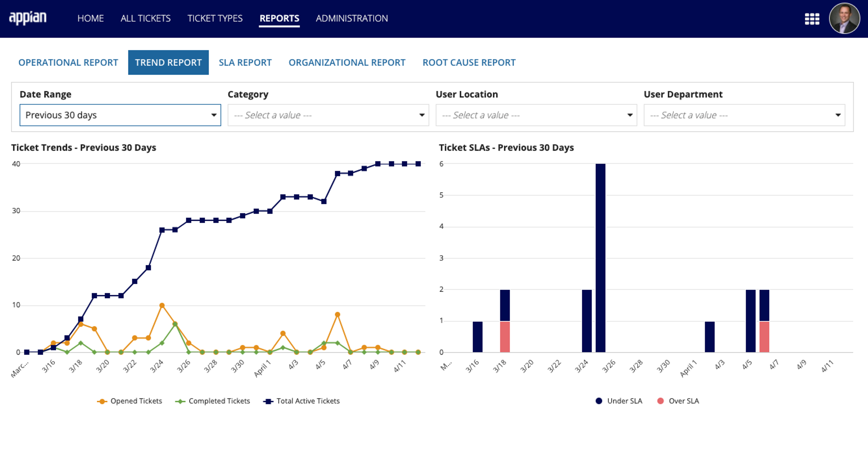Click the Opened Tickets peak point at 10

[x=162, y=305]
